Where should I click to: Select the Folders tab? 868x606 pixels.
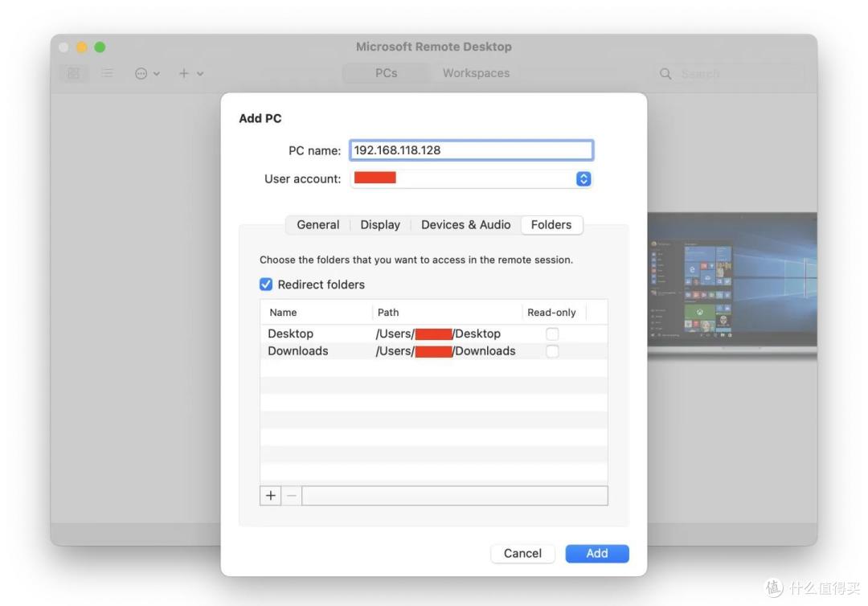click(551, 225)
